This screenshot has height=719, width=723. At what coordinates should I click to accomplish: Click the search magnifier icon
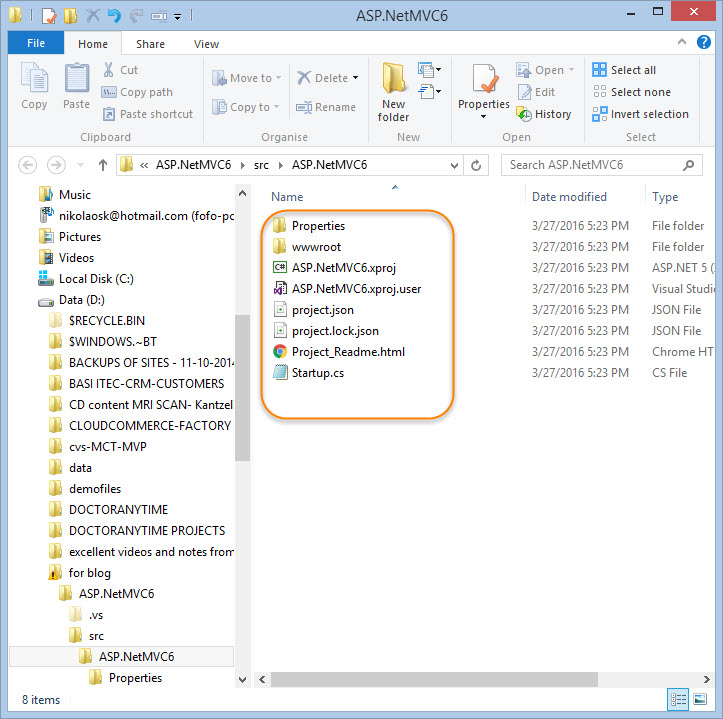tap(688, 165)
